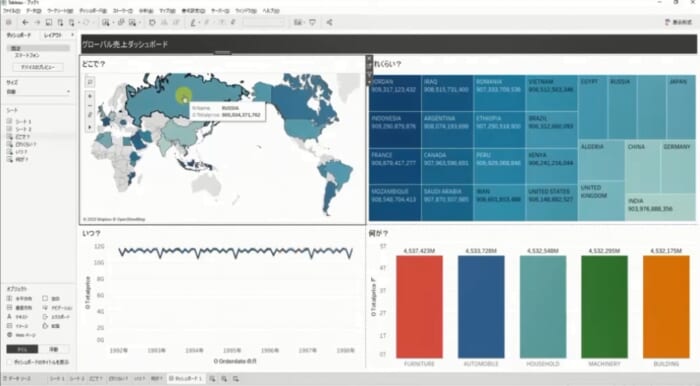Open the Dashboard menu
Screen dimensions: 700x386
coord(93,10)
